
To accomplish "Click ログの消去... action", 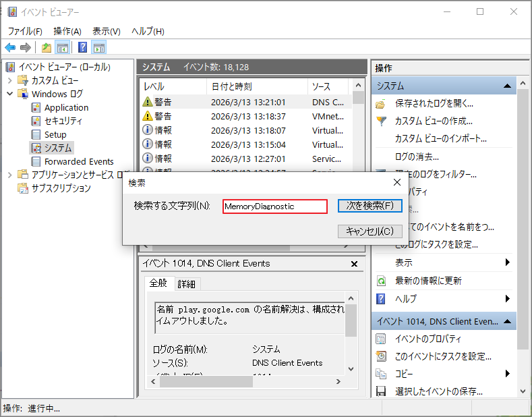I will coord(417,157).
